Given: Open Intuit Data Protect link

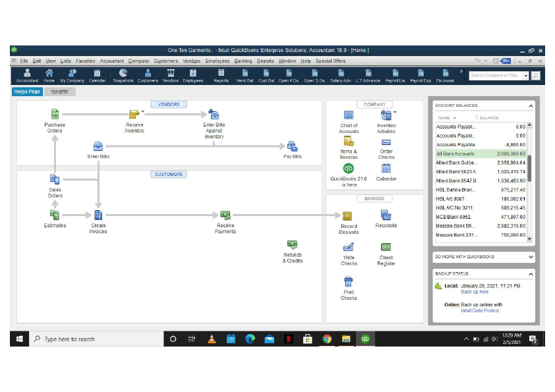Looking at the screenshot, I should click(480, 310).
